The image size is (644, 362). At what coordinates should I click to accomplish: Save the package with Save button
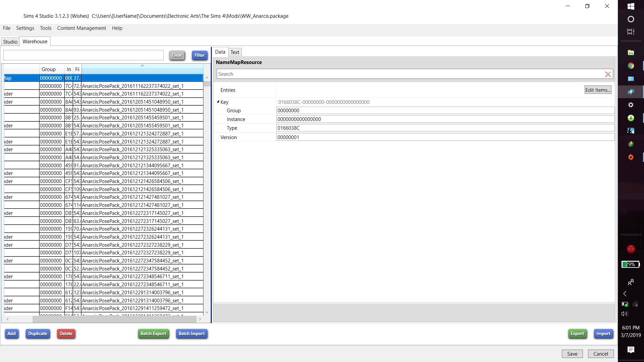click(572, 354)
